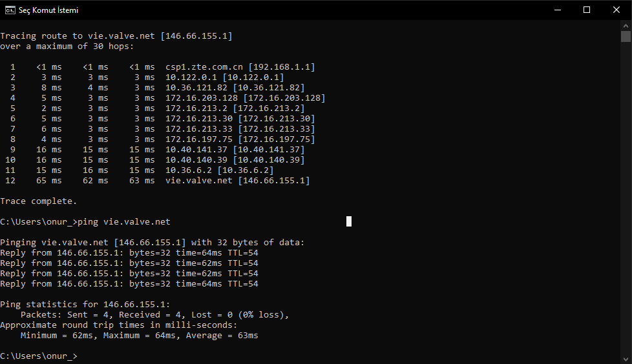The height and width of the screenshot is (364, 632).
Task: Maximize the Komut İstemi window
Action: (x=587, y=10)
